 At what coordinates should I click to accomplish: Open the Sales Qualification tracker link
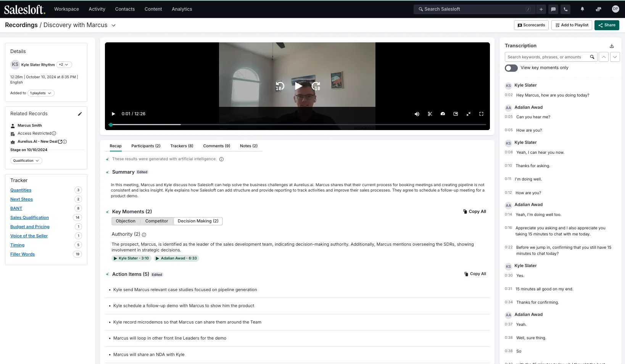pos(29,217)
